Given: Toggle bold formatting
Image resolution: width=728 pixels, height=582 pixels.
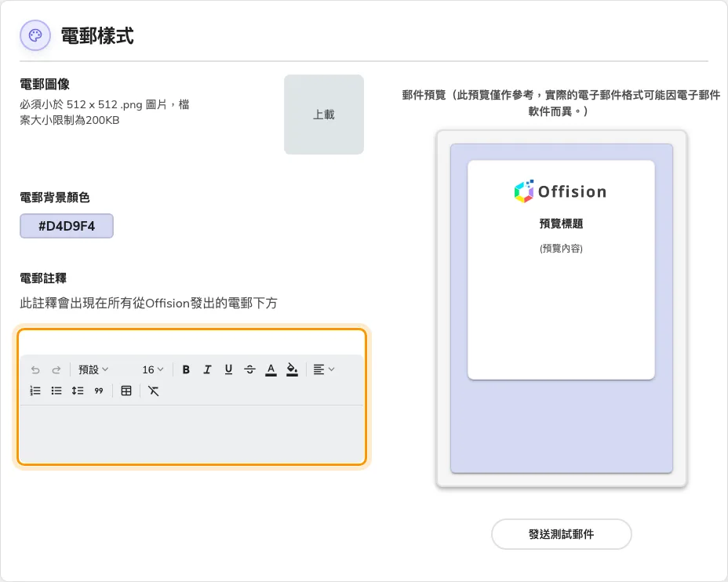Looking at the screenshot, I should pyautogui.click(x=186, y=369).
